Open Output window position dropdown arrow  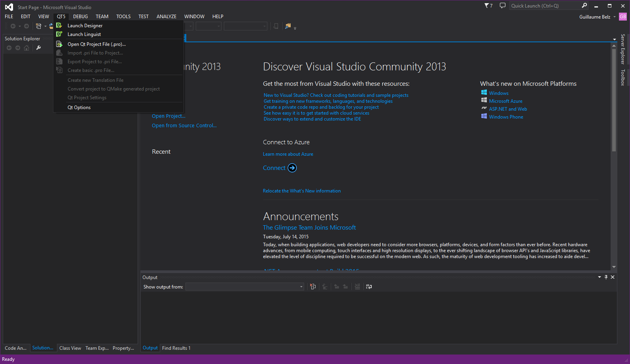point(600,277)
